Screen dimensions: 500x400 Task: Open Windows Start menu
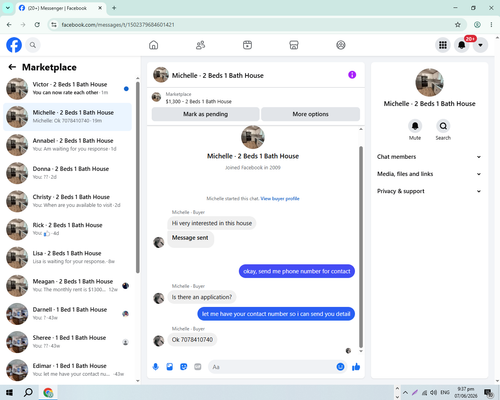pos(9,393)
